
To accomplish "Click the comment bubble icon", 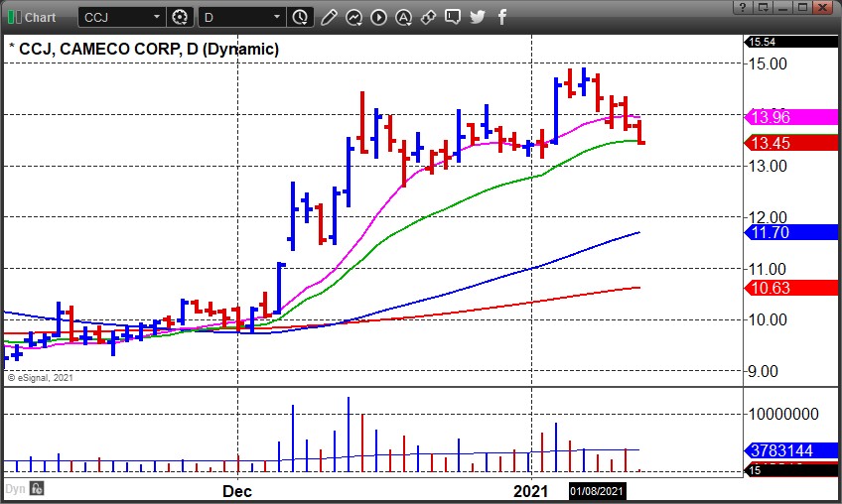I will (453, 17).
